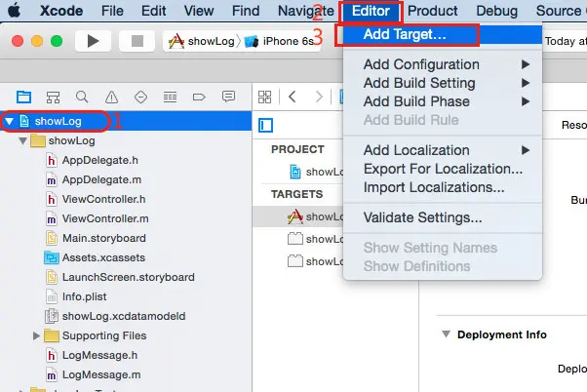This screenshot has height=392, width=587.
Task: Show the Symbol navigator
Action: 53,97
